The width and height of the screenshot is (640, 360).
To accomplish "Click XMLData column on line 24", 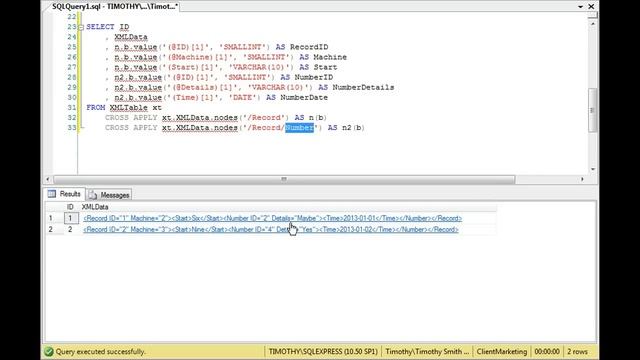I will tap(131, 37).
